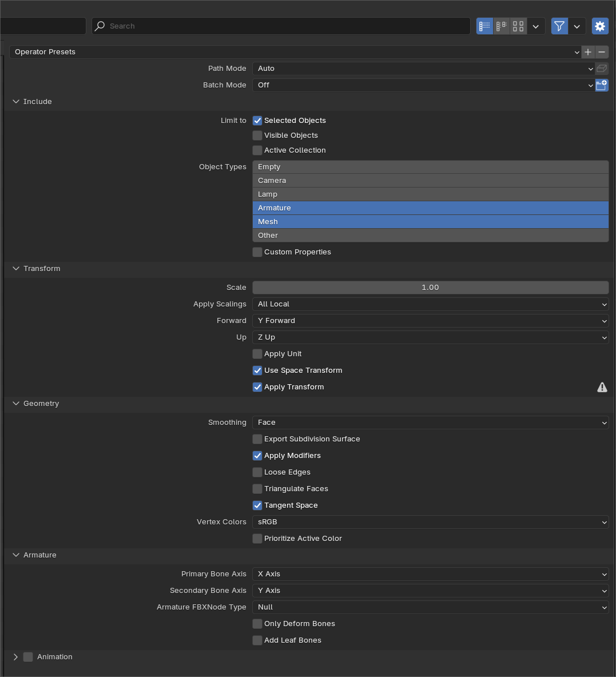Click in the Search field

(281, 26)
